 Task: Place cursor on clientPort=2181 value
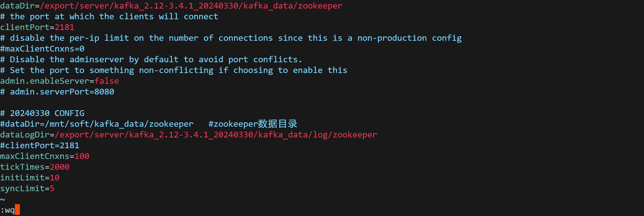(65, 27)
